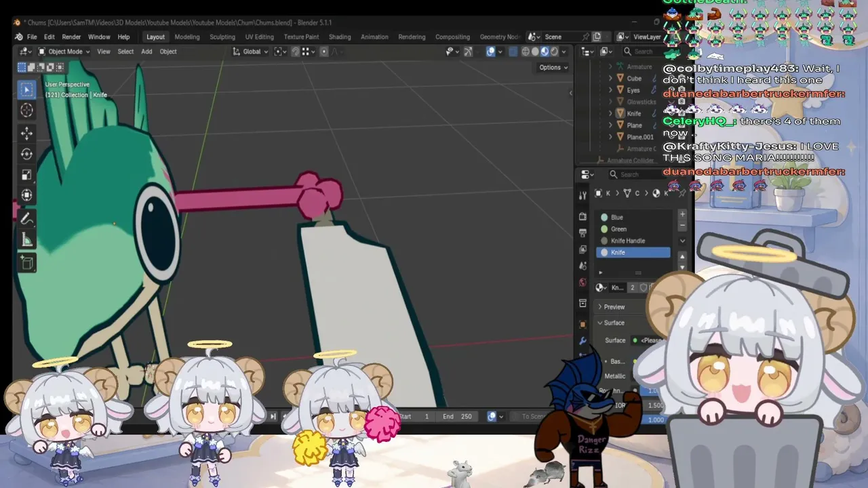Toggle viewport overlays
The height and width of the screenshot is (488, 868).
pyautogui.click(x=491, y=52)
